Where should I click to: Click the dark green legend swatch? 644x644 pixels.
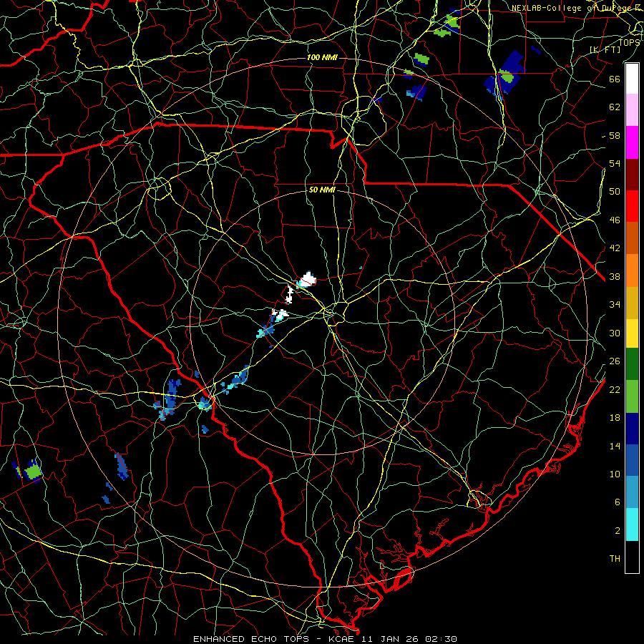click(x=632, y=364)
